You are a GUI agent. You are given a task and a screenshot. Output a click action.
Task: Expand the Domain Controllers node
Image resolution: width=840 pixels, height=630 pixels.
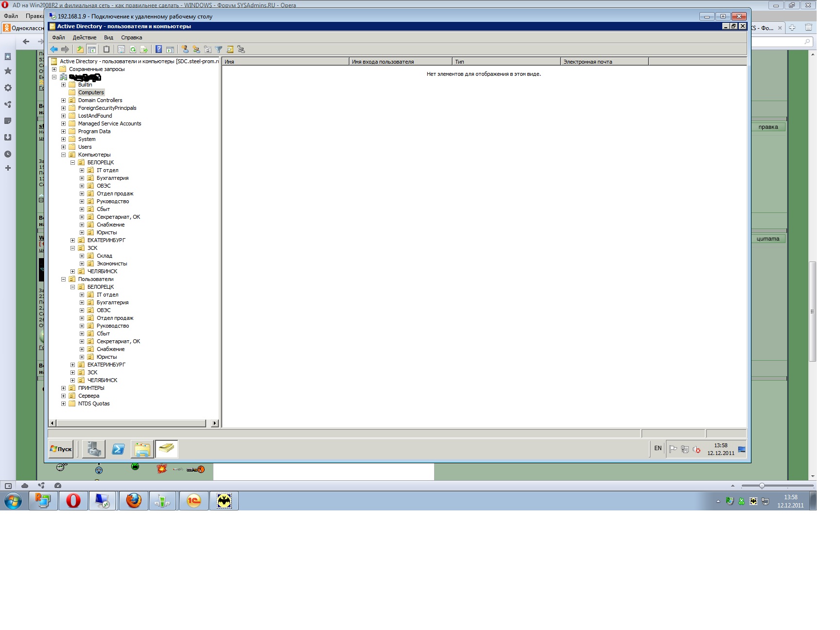63,100
